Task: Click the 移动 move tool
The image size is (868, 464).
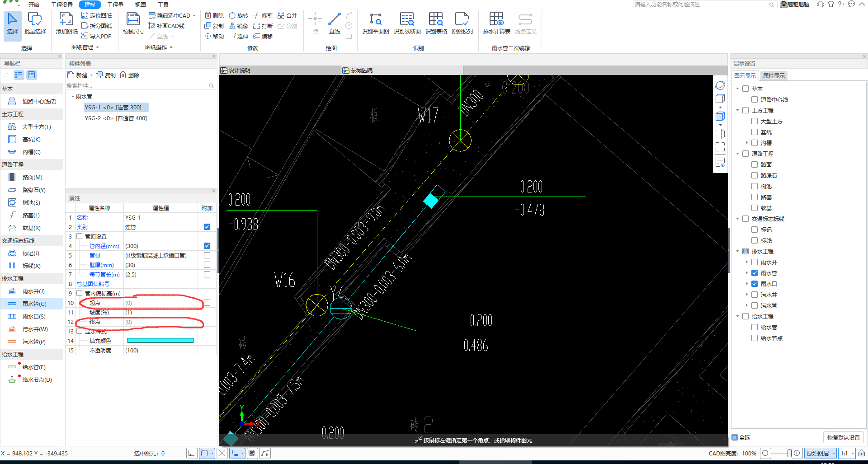Action: [214, 36]
